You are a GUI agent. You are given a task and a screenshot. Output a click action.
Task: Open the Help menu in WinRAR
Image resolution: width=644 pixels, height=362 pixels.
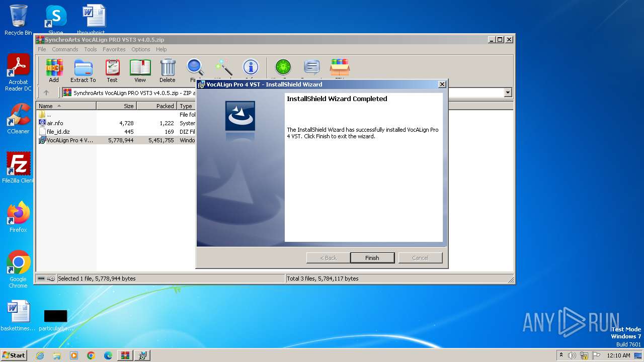point(161,49)
